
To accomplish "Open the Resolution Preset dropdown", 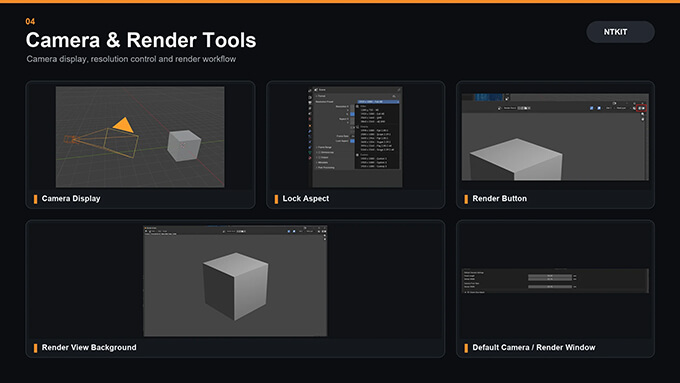I will (x=379, y=102).
